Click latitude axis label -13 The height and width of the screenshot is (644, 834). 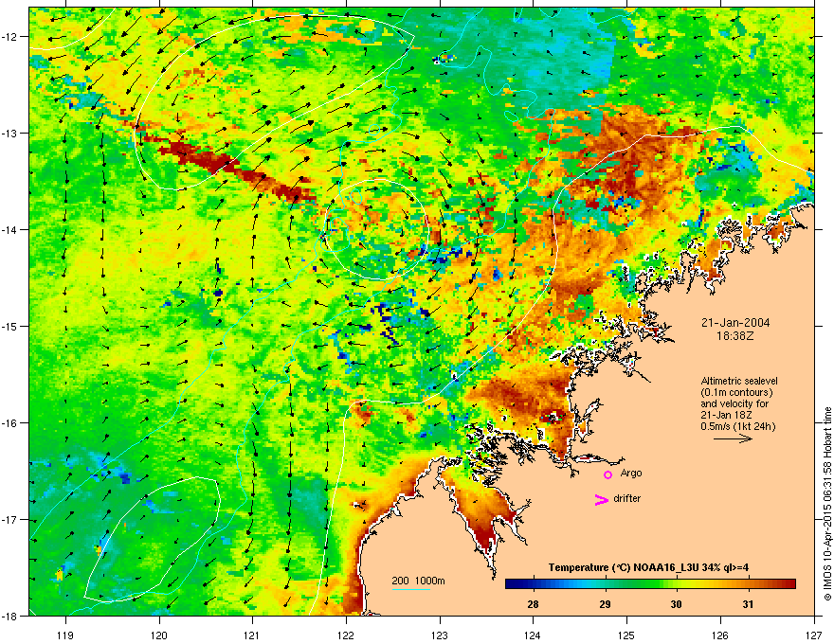click(x=10, y=133)
